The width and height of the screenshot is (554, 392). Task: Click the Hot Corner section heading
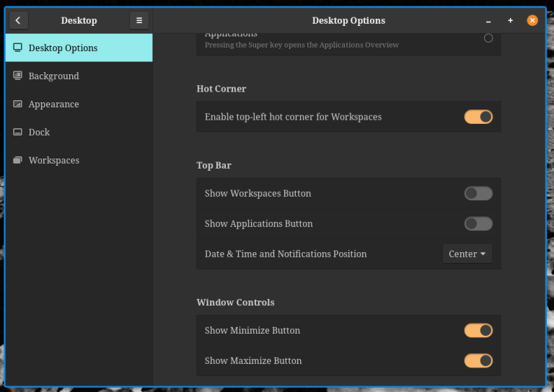(x=221, y=89)
